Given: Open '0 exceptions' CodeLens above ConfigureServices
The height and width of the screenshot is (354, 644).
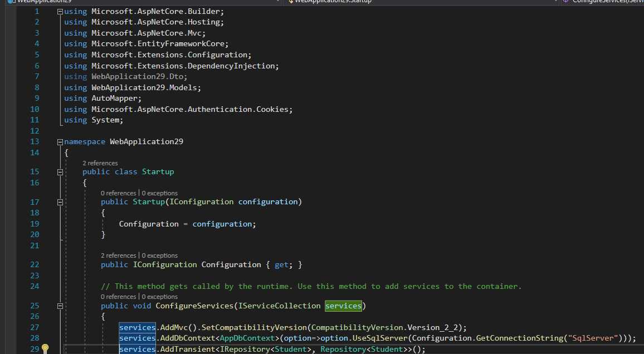Looking at the screenshot, I should tap(160, 297).
